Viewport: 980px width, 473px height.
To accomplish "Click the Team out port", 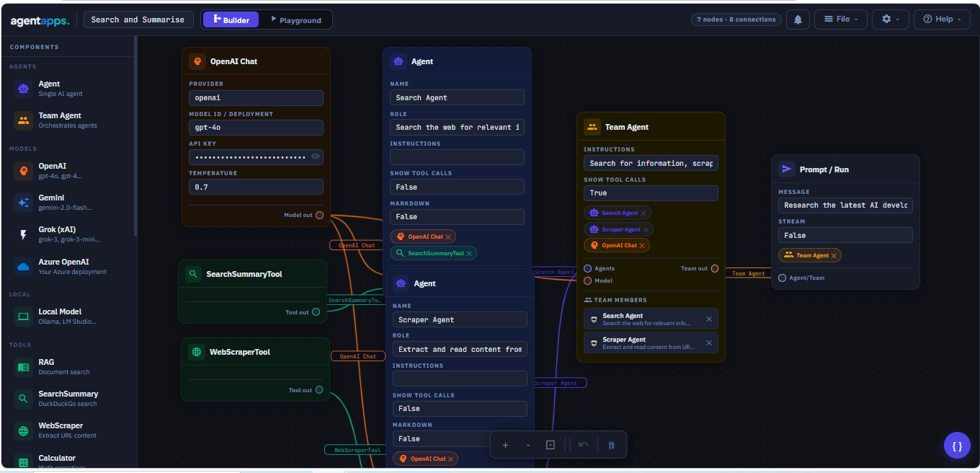I will coord(715,268).
